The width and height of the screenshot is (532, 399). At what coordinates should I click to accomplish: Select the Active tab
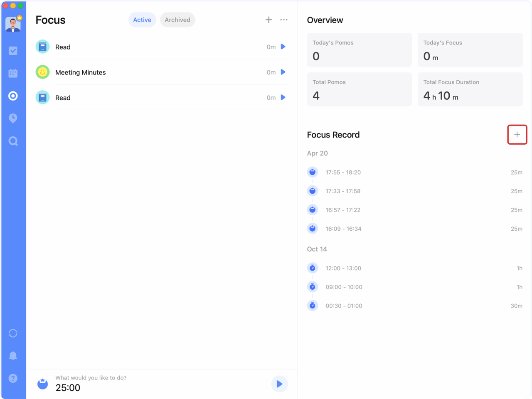tap(142, 20)
